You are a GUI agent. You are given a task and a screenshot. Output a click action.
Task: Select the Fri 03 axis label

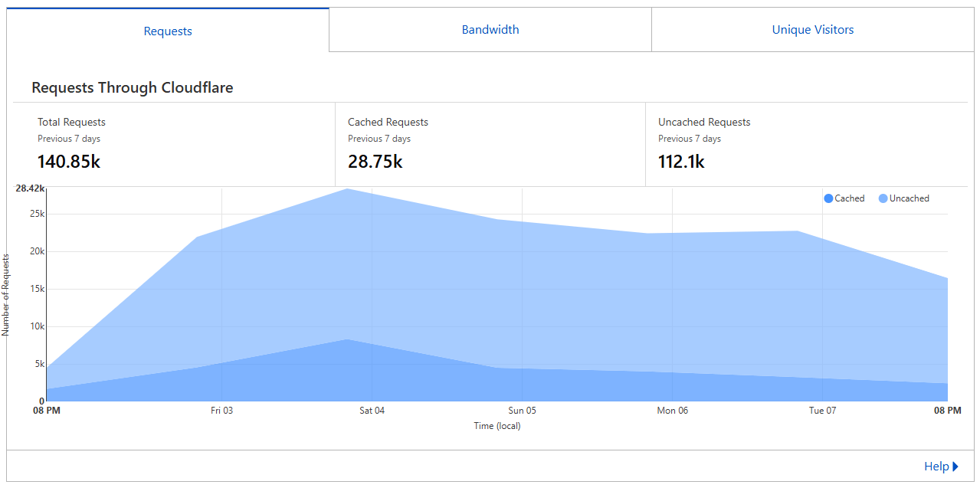(221, 410)
